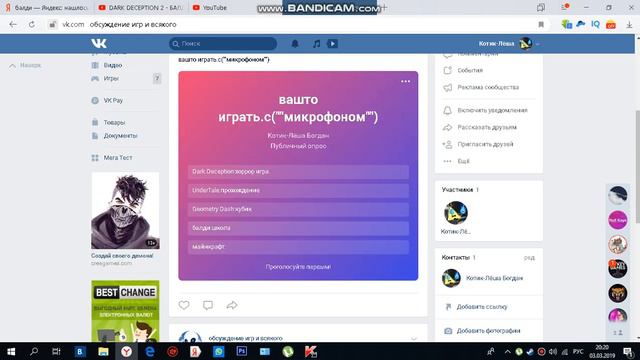Screen dimensions: 640x360
Task: Click the VK logo in the header
Action: 99,43
